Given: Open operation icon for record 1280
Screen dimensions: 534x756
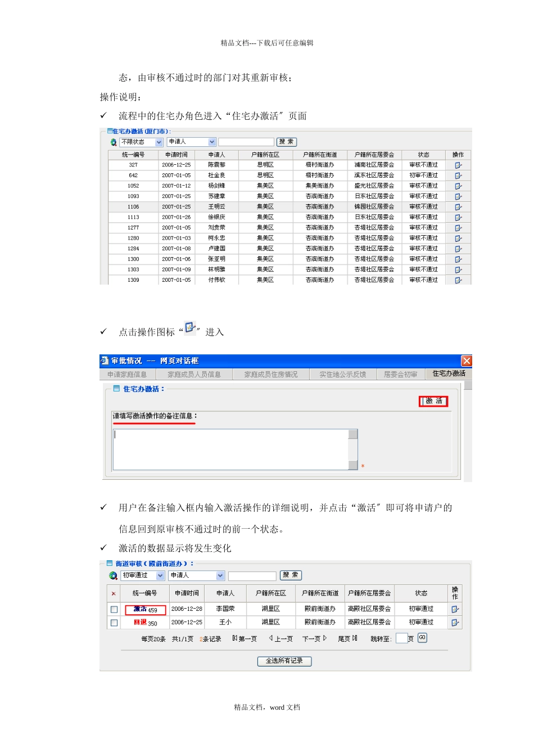Looking at the screenshot, I should (x=458, y=238).
